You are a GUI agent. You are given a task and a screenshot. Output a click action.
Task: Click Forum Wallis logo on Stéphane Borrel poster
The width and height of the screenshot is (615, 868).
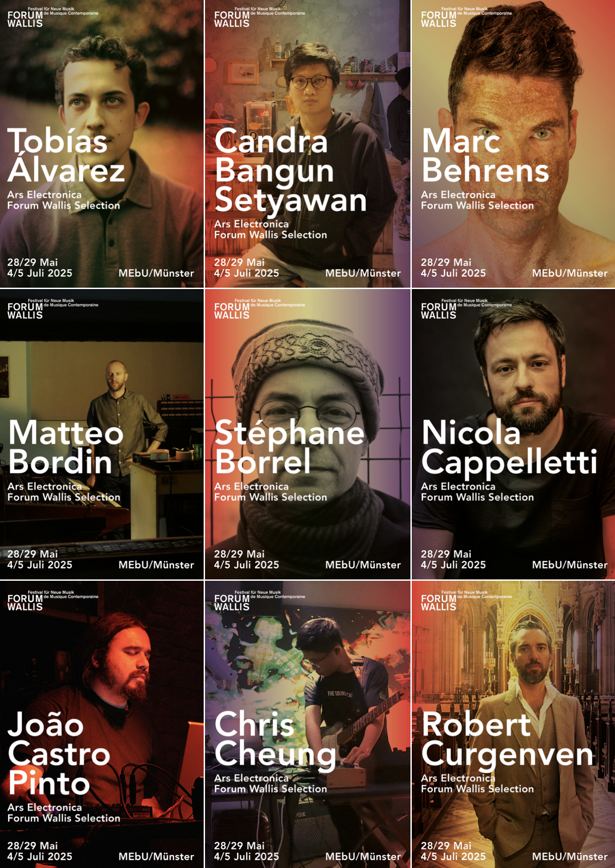coord(260,309)
